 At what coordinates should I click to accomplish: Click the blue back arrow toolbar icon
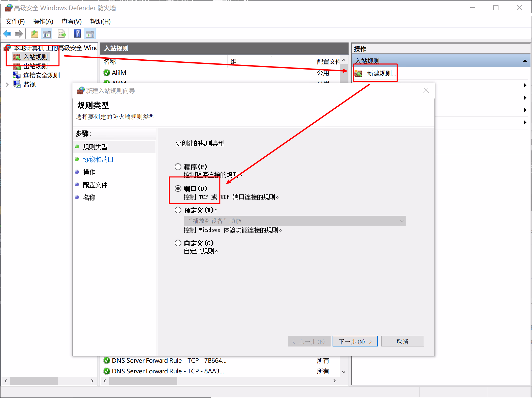(7, 34)
